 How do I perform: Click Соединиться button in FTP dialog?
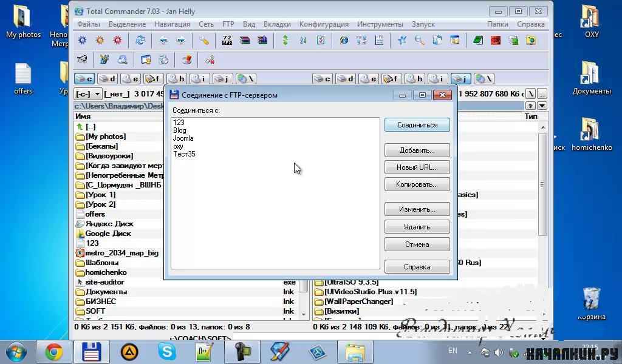(x=417, y=125)
